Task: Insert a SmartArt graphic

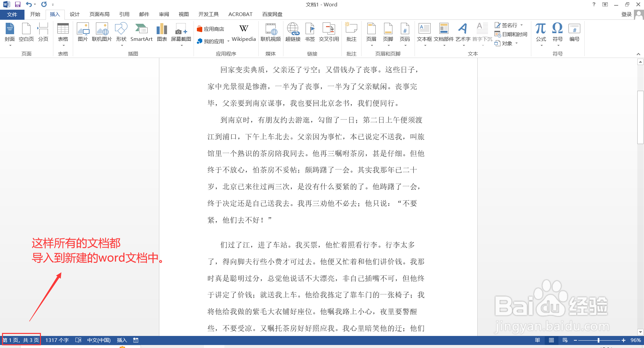Action: pyautogui.click(x=141, y=33)
